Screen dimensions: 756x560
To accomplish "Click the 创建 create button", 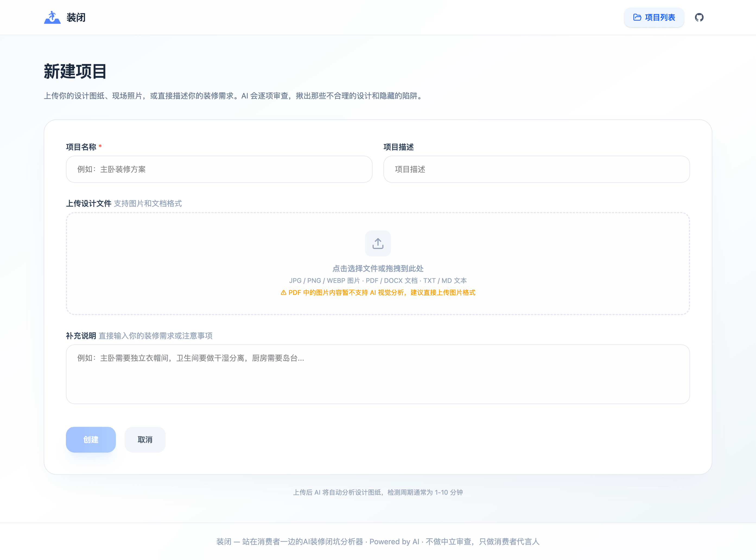I will [91, 439].
